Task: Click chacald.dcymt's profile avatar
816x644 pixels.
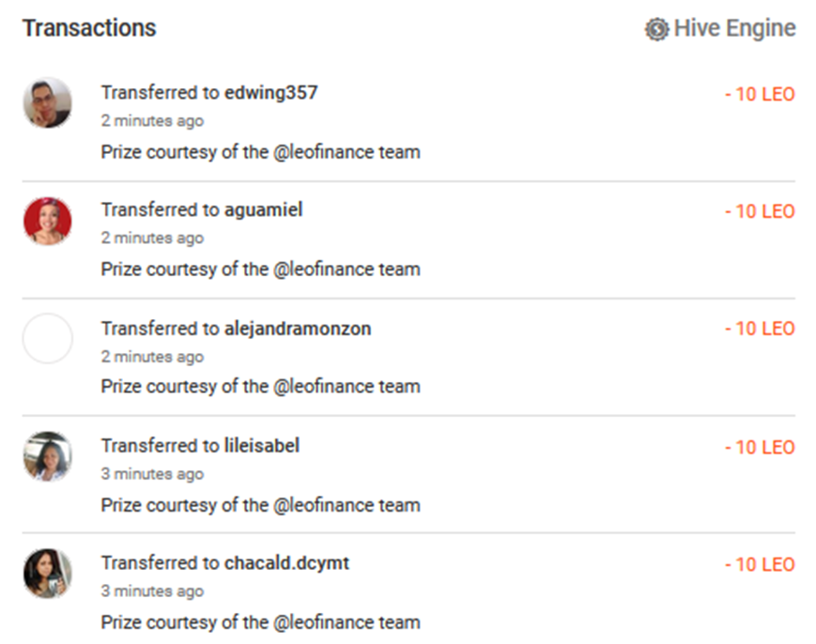Action: 48,574
